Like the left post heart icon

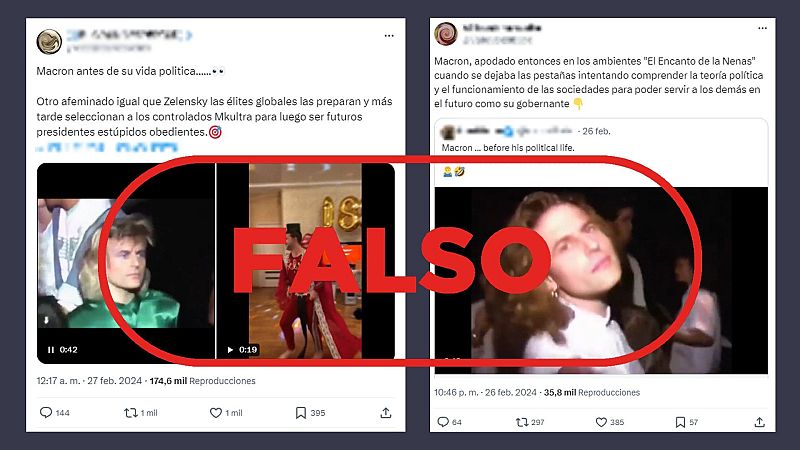click(x=216, y=412)
